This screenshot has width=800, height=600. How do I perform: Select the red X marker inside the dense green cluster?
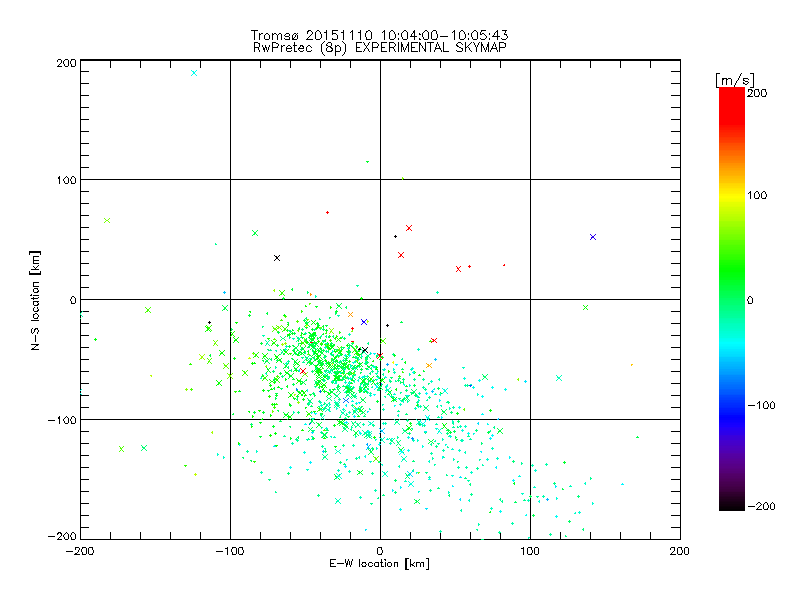click(303, 371)
